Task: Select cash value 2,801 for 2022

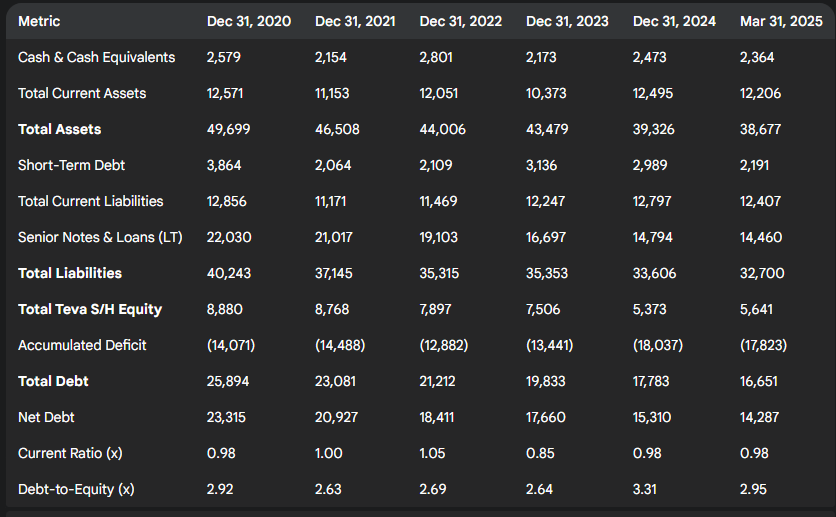Action: coord(436,57)
